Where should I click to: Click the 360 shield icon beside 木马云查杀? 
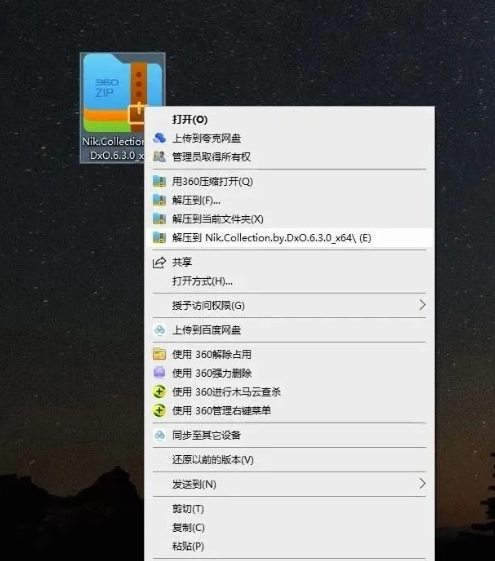159,392
